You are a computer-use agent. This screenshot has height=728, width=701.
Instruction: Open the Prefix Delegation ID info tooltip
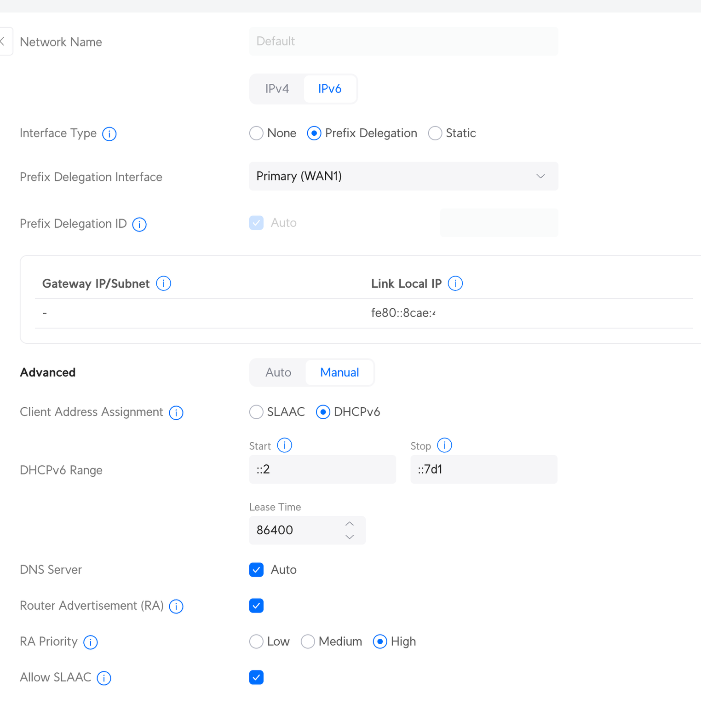coord(139,225)
